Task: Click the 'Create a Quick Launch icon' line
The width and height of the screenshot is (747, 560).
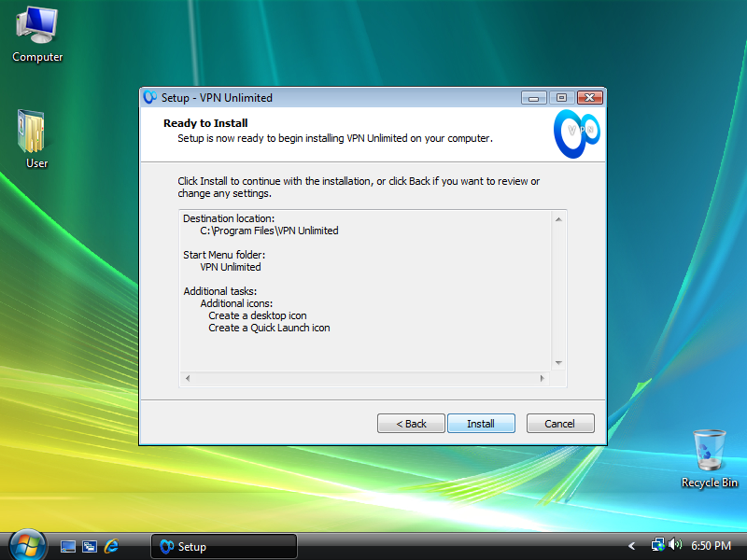Action: [269, 329]
